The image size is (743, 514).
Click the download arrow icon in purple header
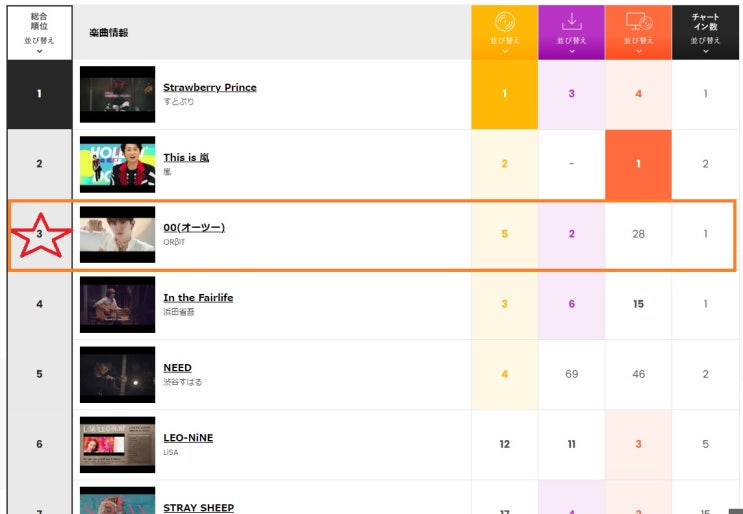(571, 21)
